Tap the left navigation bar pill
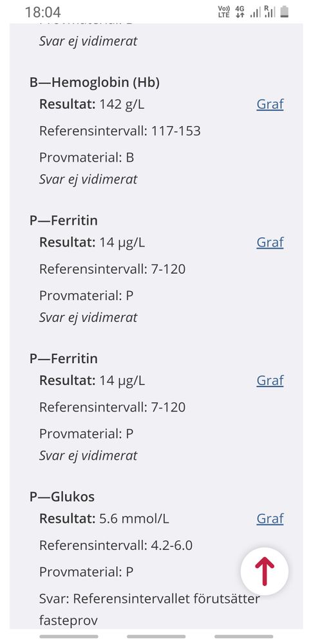The image size is (313, 644). [x=69, y=637]
